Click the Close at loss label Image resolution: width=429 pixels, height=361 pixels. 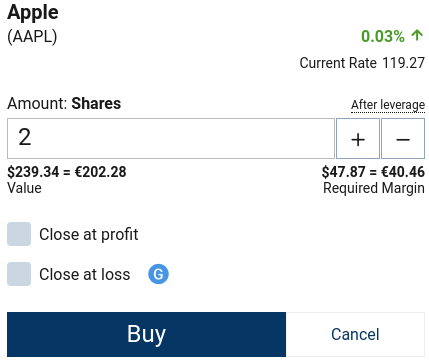point(85,274)
